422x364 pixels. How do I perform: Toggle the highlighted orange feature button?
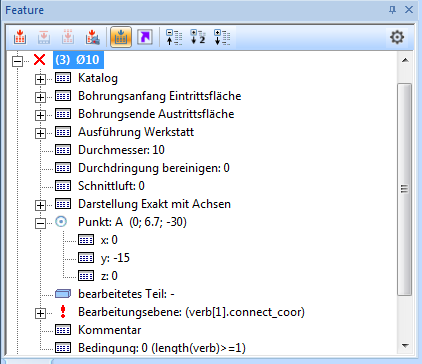[121, 37]
